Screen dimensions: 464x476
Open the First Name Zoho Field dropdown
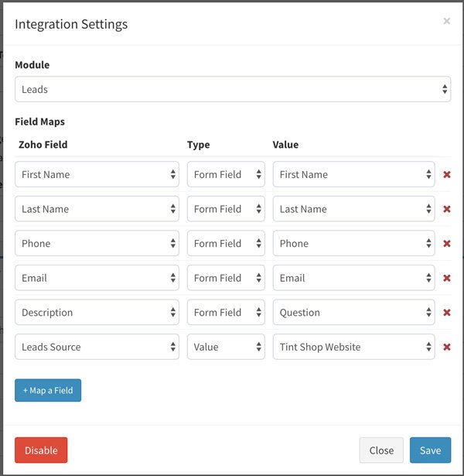pos(97,175)
